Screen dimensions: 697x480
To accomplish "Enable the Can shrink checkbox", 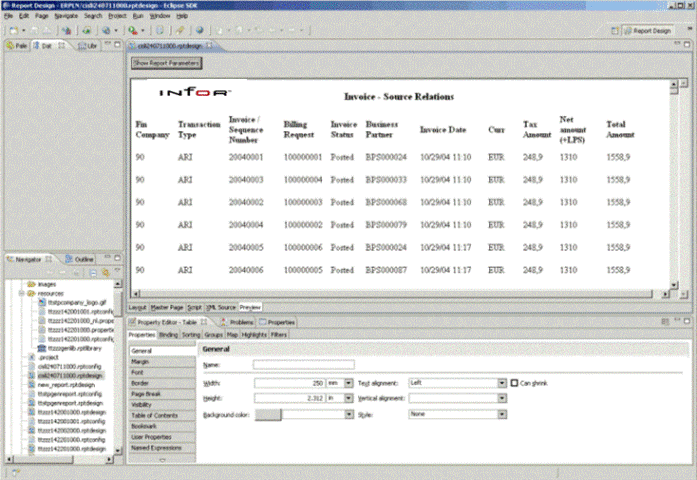I will click(514, 382).
